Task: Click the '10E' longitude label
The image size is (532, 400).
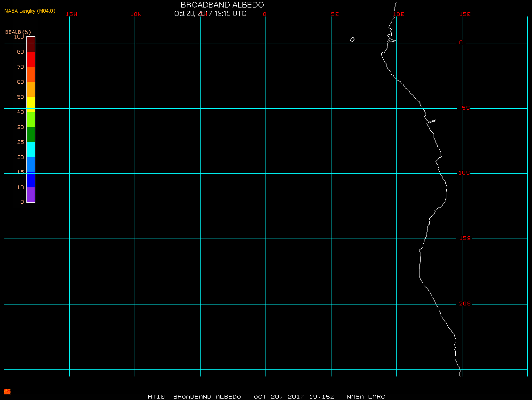Action: click(x=399, y=14)
